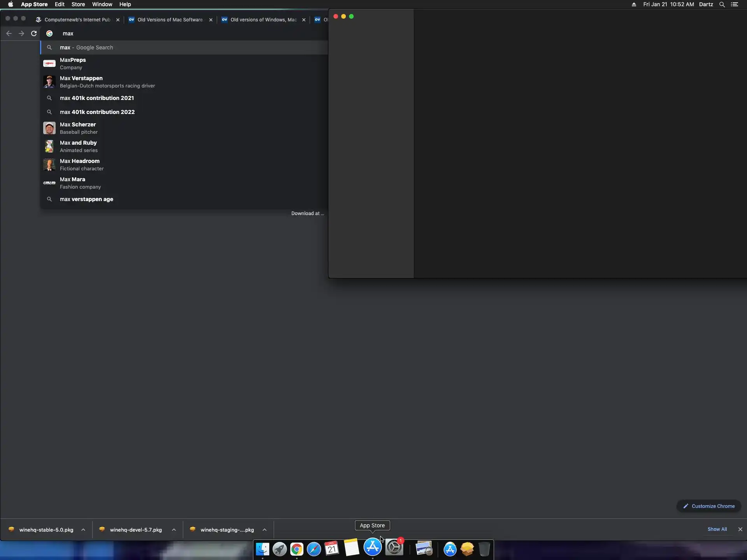Close the Computernewb's Internet Pub tab
Screen dimensions: 747x560
(x=118, y=20)
